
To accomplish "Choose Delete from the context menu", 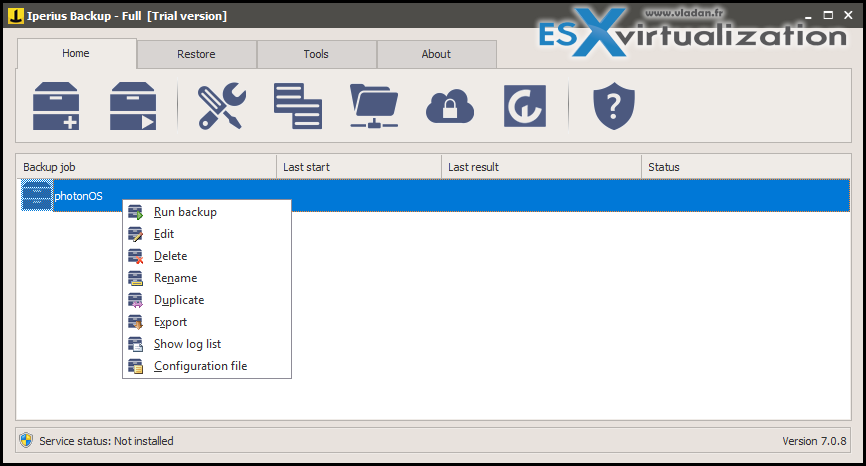I will coord(207,256).
